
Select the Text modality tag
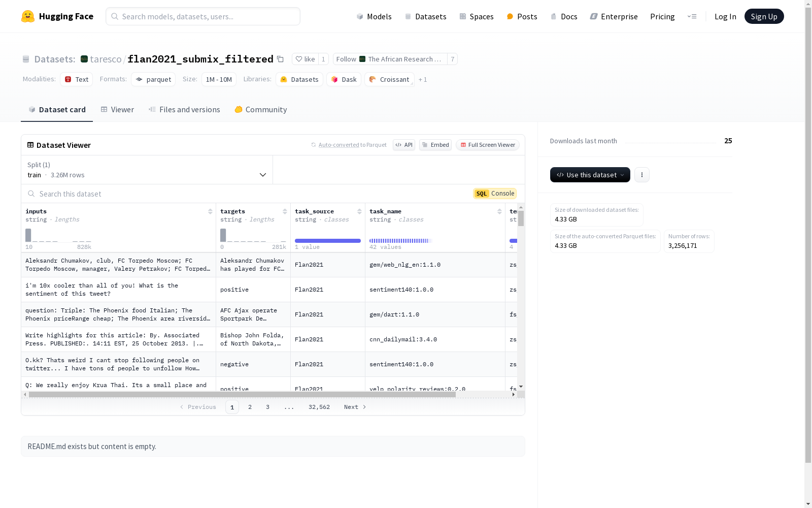click(76, 79)
